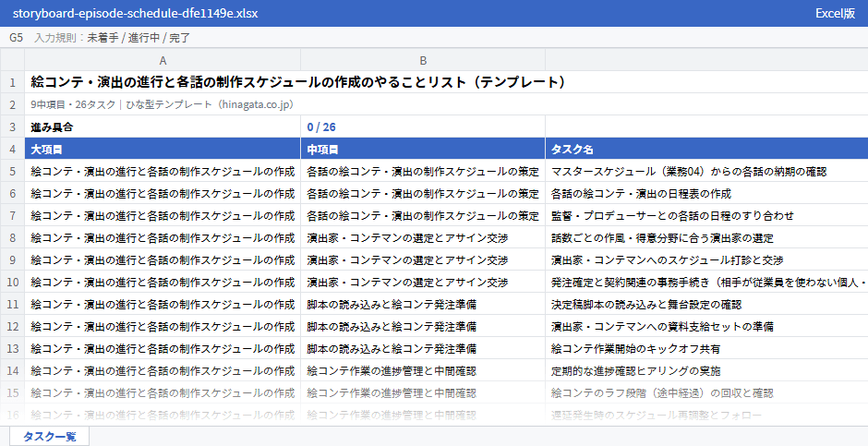The height and width of the screenshot is (446, 868).
Task: Select row 9 column A 大項目 cell
Action: (x=163, y=260)
